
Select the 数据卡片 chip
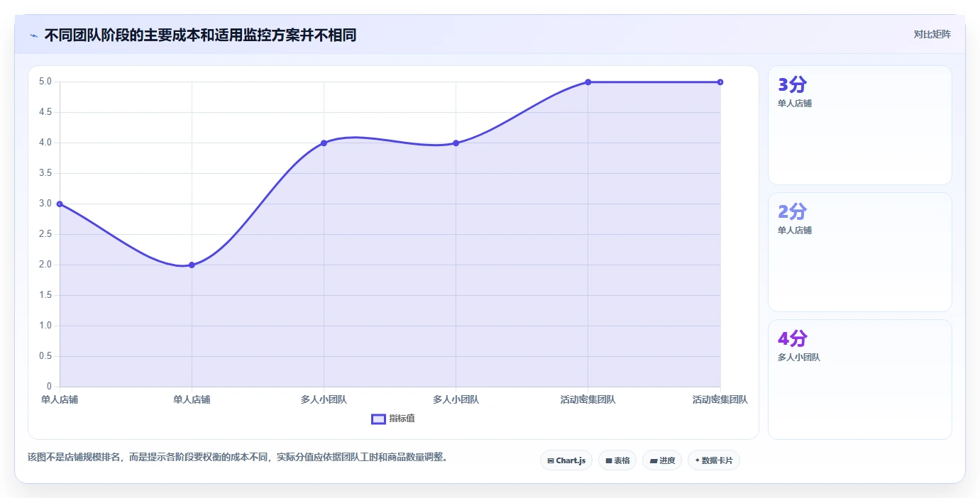tap(714, 460)
